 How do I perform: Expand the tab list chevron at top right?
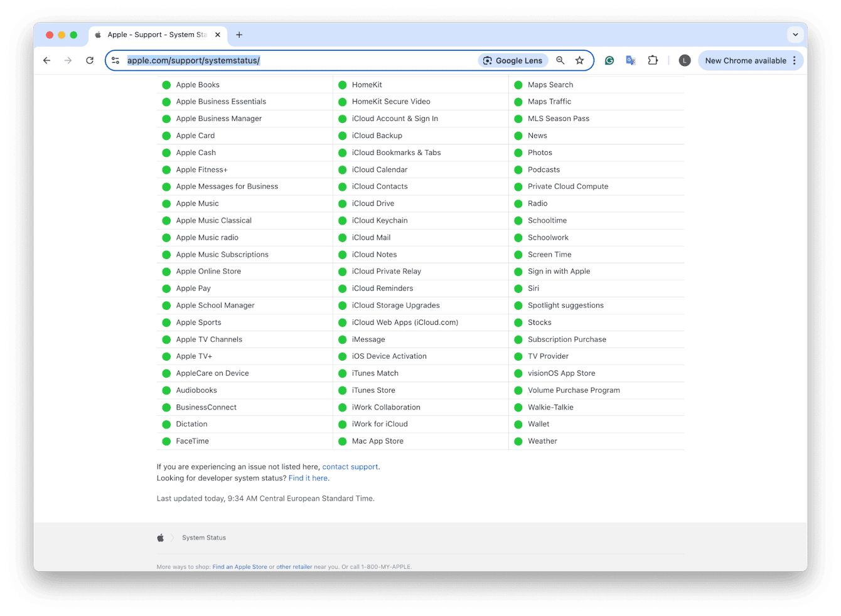[795, 35]
